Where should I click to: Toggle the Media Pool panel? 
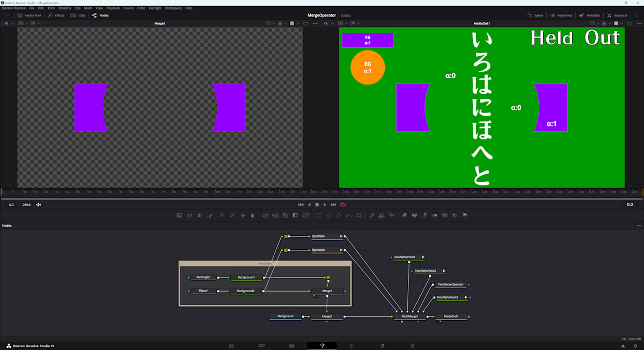click(30, 15)
